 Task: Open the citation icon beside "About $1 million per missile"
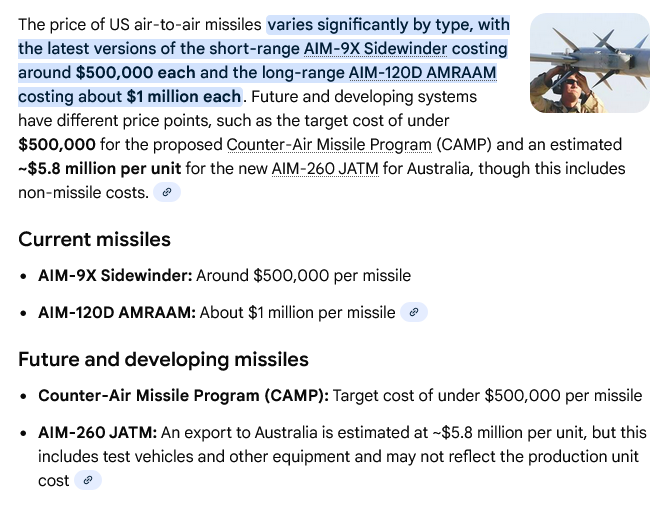[x=414, y=312]
